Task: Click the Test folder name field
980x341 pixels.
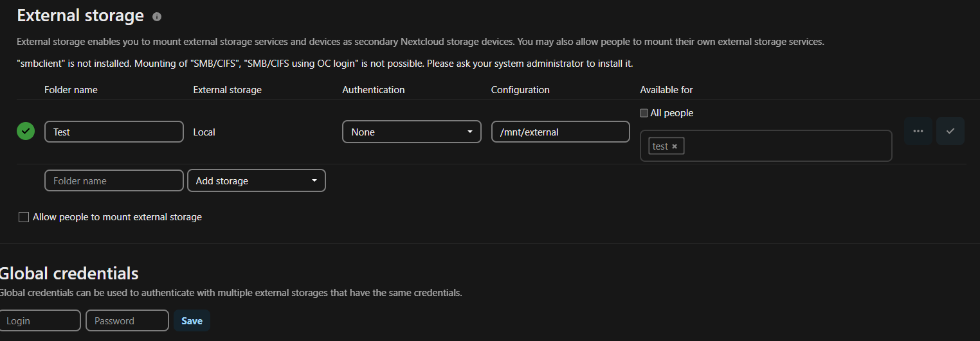Action: 114,132
